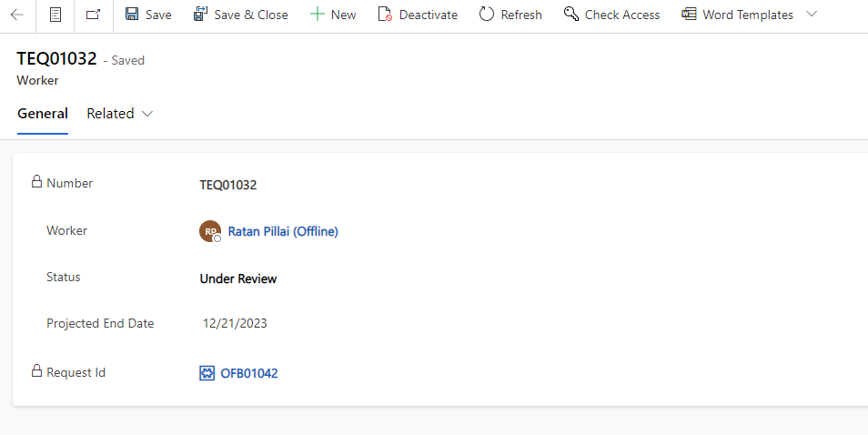
Task: Open the command bar overflow chevron
Action: pos(812,15)
